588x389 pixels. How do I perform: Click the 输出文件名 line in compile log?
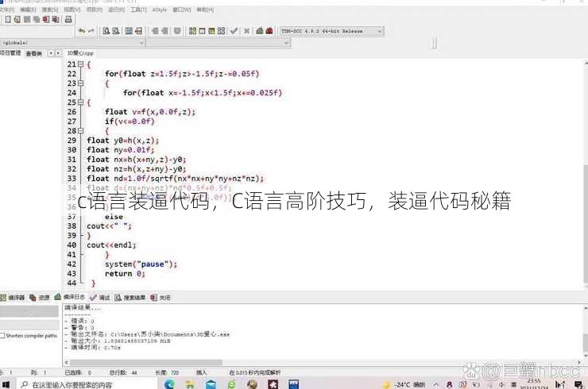(x=147, y=334)
